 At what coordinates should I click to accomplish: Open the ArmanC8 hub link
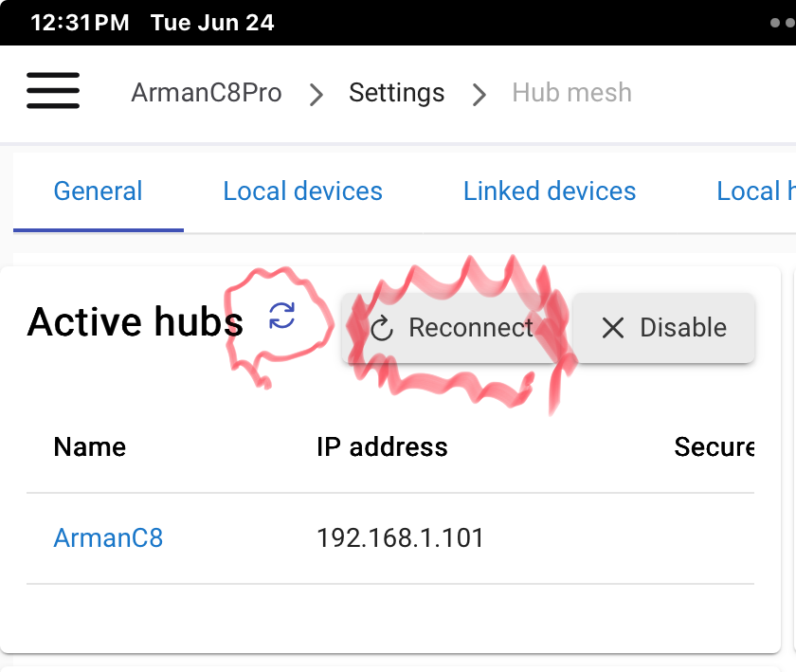coord(108,537)
